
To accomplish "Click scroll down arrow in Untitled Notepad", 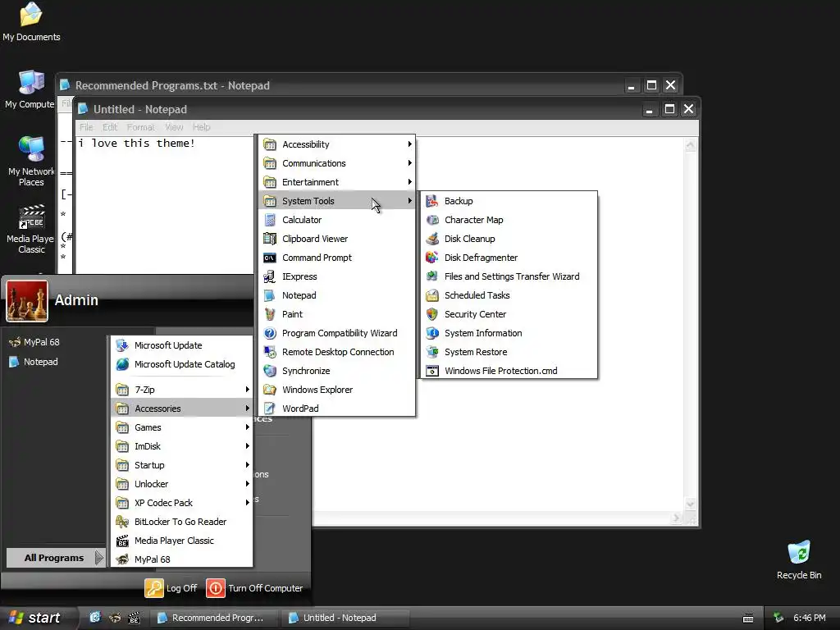I will 691,504.
